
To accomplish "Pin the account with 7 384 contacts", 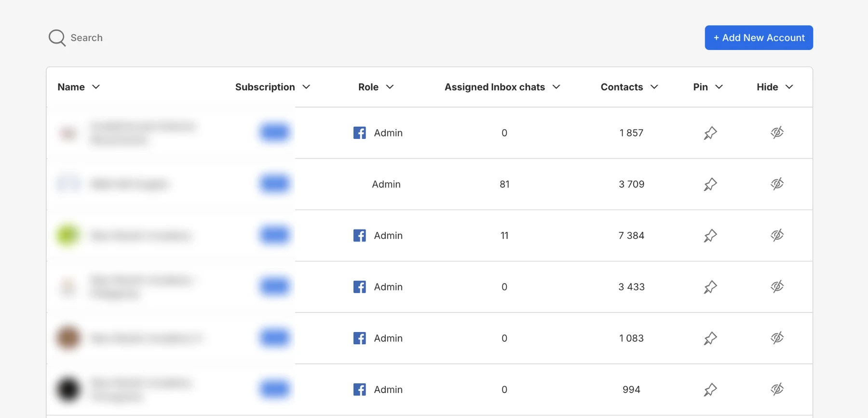I will 710,235.
